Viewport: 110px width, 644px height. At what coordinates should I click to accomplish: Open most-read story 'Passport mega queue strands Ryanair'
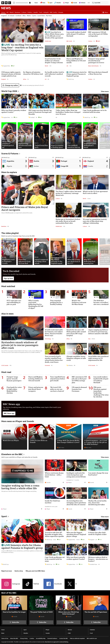[x=14, y=379]
